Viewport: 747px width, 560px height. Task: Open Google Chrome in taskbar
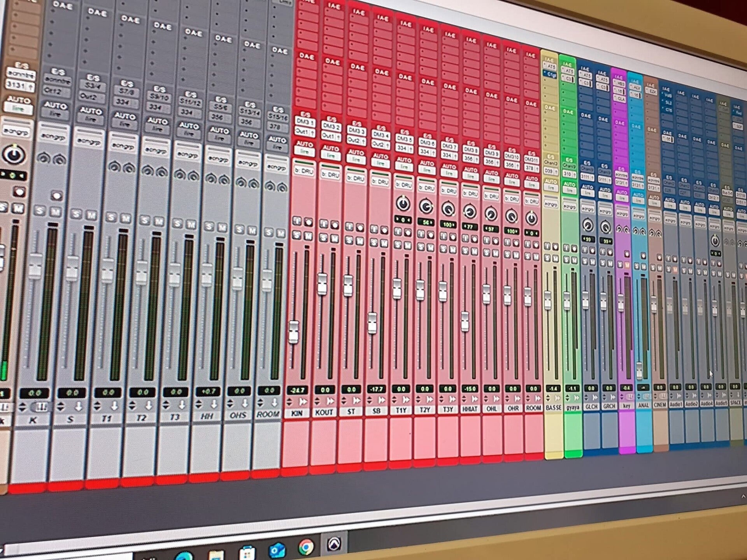[x=306, y=547]
